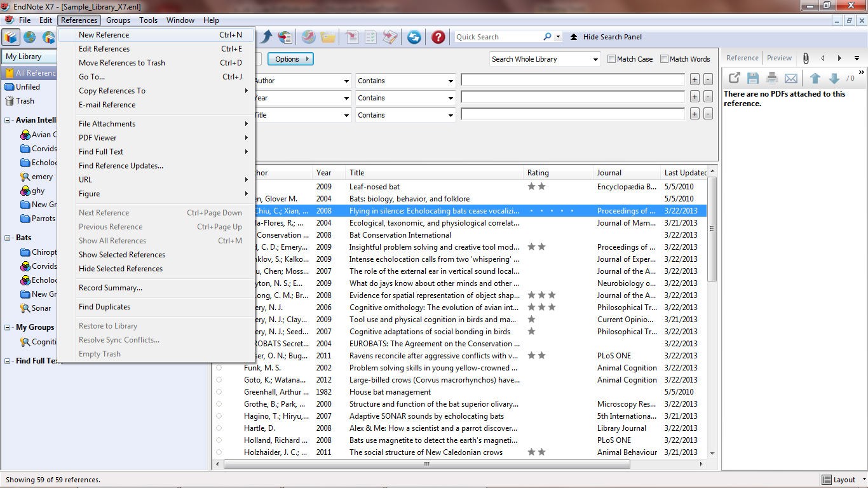Click horizontal scrollbar of reference list
The width and height of the screenshot is (868, 488).
pyautogui.click(x=426, y=464)
